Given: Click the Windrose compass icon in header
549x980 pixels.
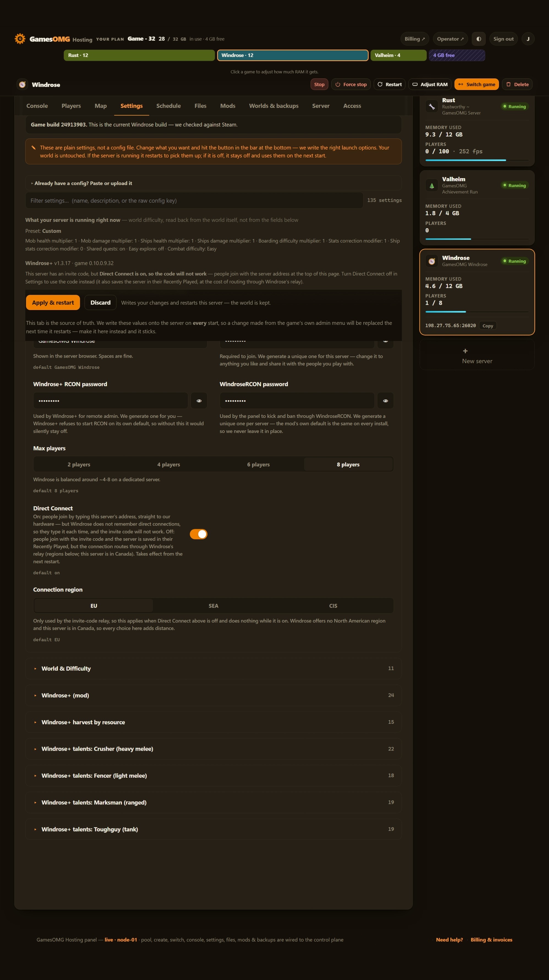Looking at the screenshot, I should (x=23, y=85).
